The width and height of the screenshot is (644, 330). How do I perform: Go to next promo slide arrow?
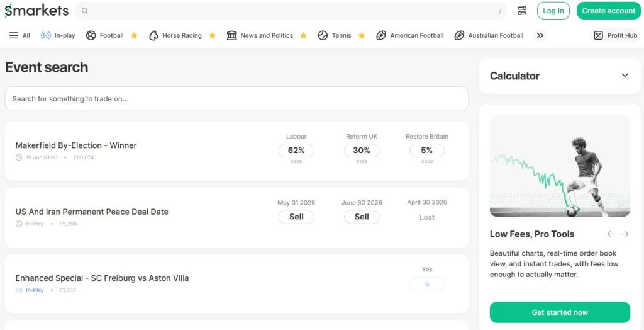click(x=625, y=234)
